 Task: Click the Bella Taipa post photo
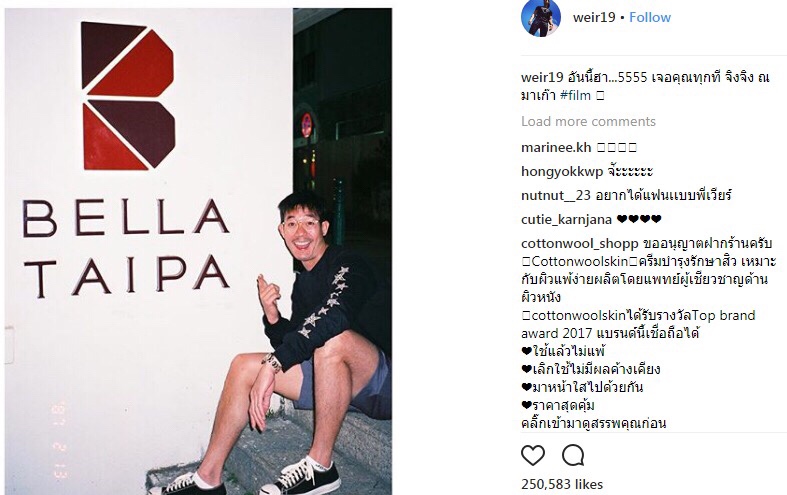[x=198, y=251]
